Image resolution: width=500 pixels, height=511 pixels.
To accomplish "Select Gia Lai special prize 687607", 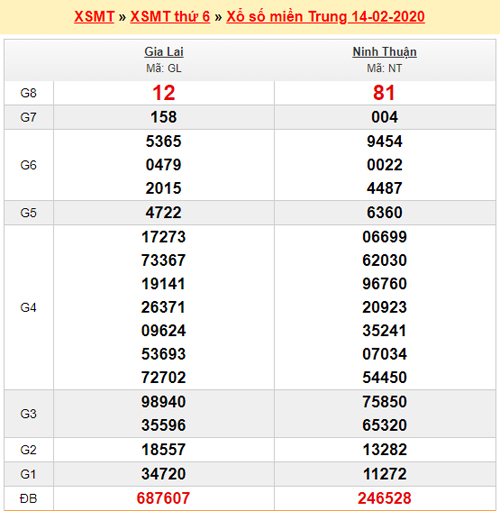I will click(x=163, y=498).
